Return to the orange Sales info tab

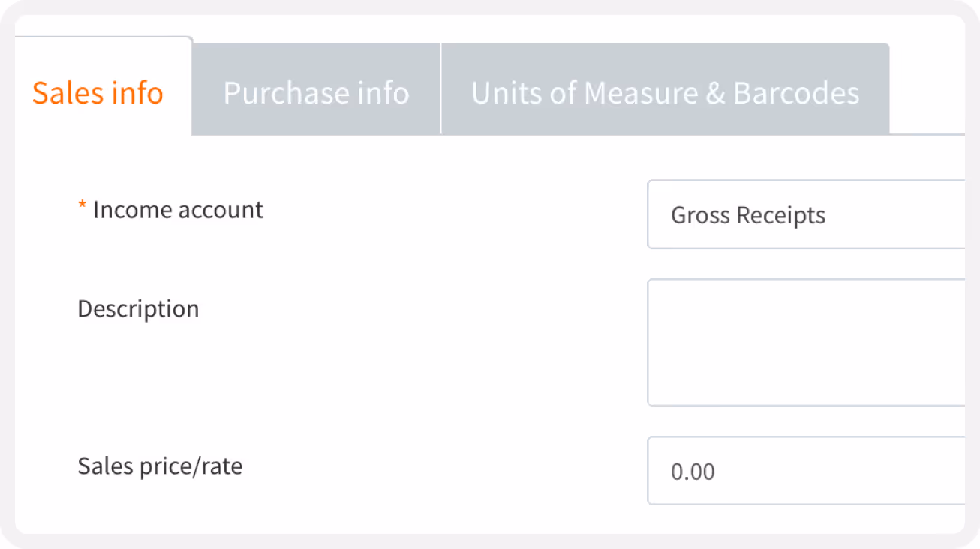pyautogui.click(x=98, y=93)
